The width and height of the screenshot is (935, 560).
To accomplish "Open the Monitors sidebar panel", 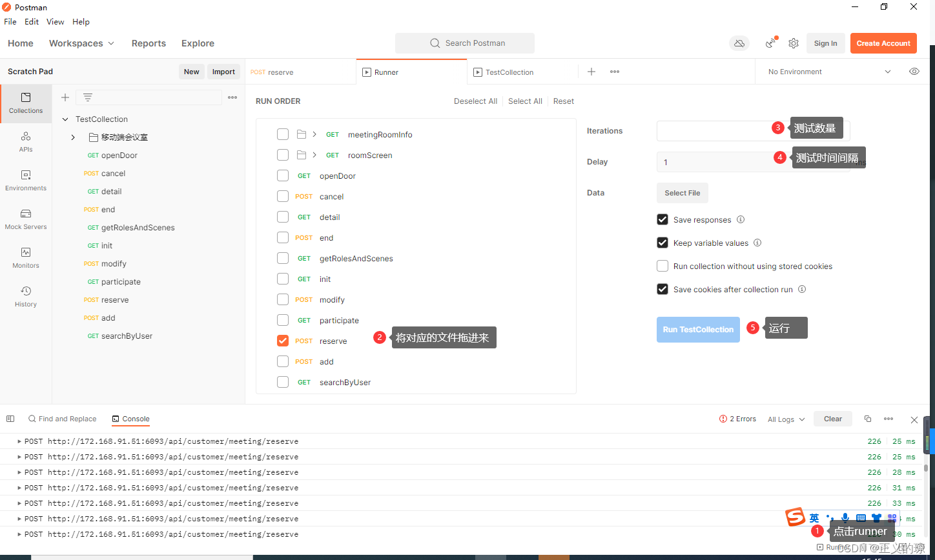I will coord(26,258).
